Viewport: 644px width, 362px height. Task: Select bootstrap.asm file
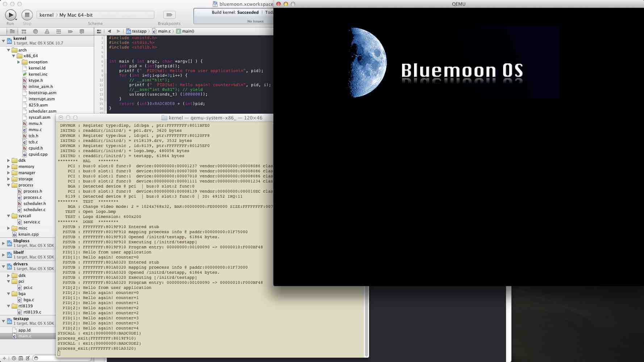point(39,93)
